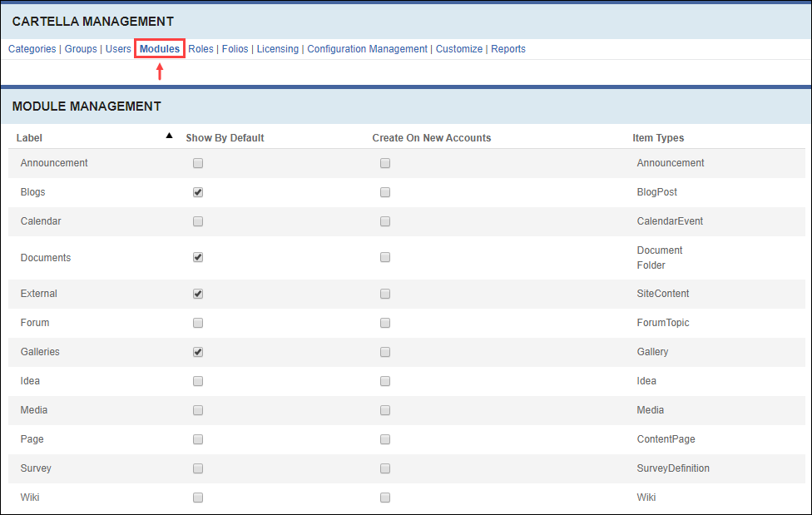Enable Show By Default for Survey

[x=198, y=468]
